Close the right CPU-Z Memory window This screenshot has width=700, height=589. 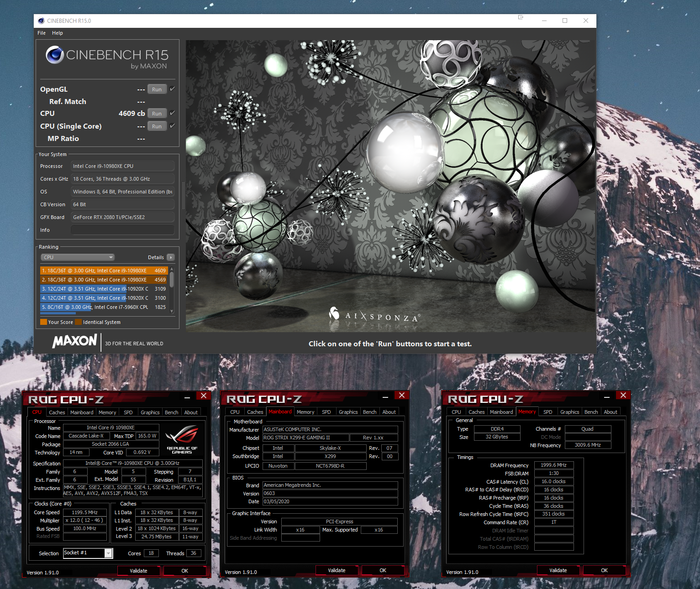[623, 395]
